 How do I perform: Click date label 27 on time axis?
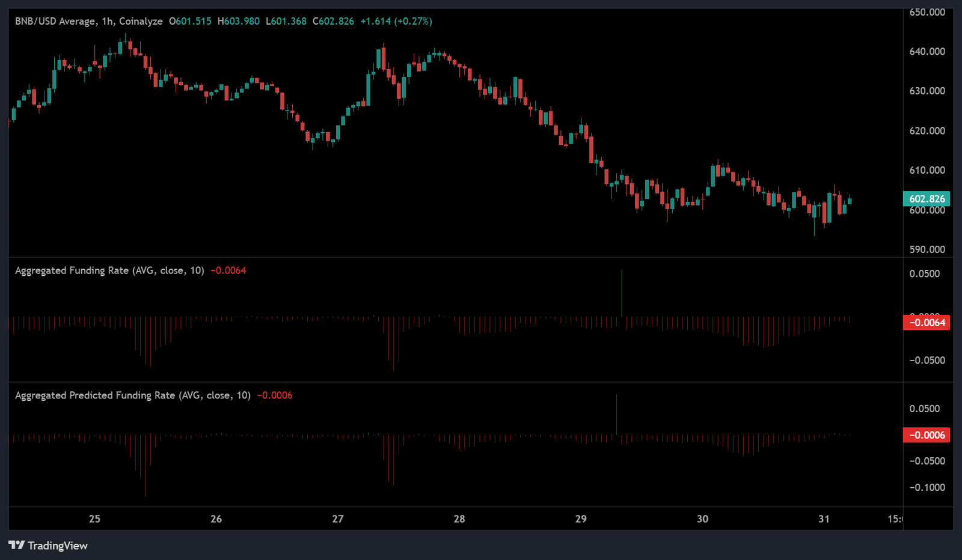coord(338,519)
